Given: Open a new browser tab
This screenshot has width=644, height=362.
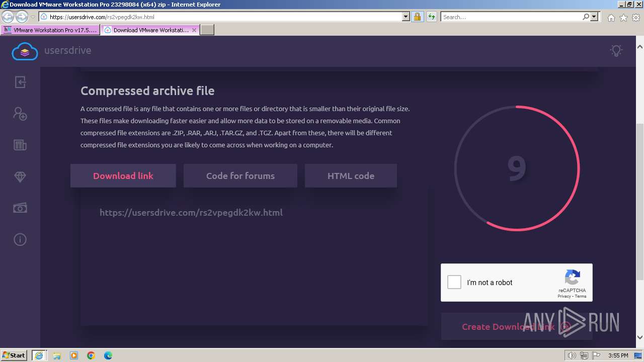Looking at the screenshot, I should click(x=207, y=30).
